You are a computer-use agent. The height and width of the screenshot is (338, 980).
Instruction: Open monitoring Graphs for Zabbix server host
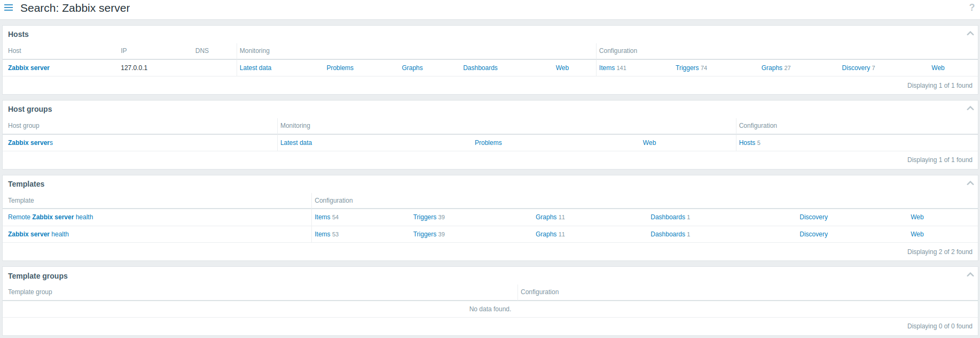(412, 68)
